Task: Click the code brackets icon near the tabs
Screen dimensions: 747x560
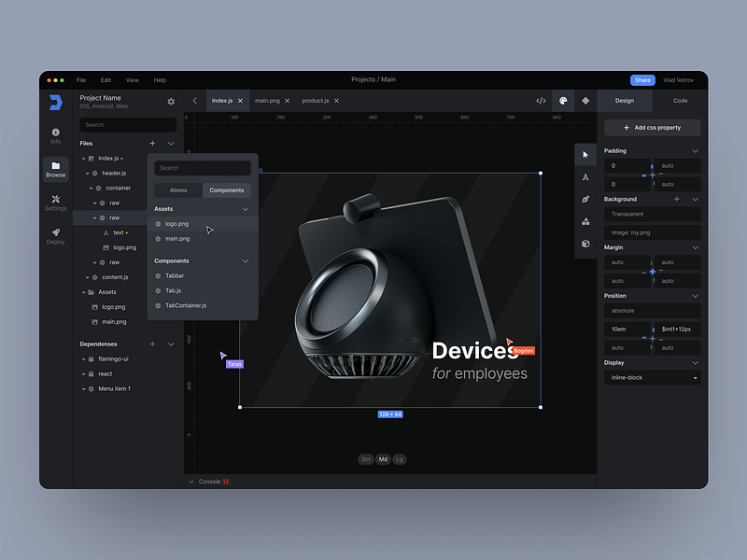Action: [x=540, y=98]
